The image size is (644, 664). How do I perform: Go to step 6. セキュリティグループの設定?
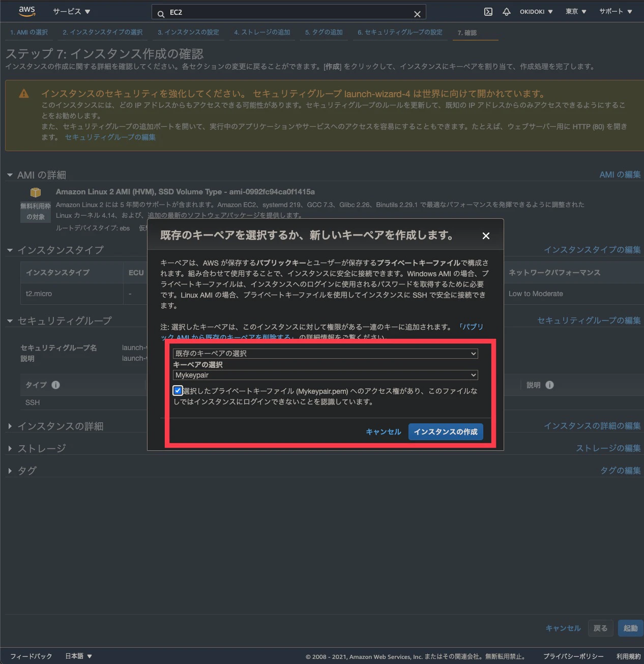click(x=400, y=32)
